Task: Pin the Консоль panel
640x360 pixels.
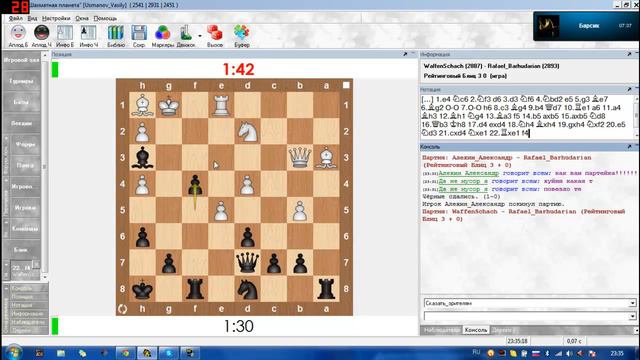Action: (x=629, y=146)
